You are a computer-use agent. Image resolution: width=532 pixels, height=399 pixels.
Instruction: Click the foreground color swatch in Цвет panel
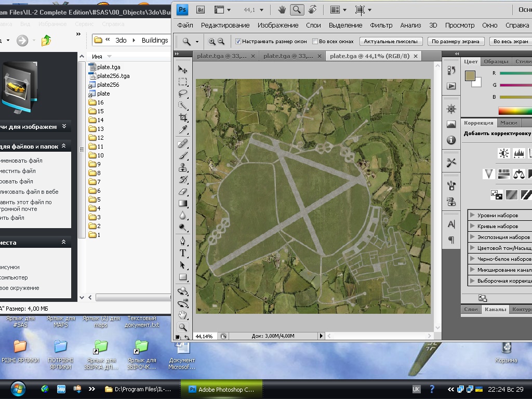click(x=470, y=76)
